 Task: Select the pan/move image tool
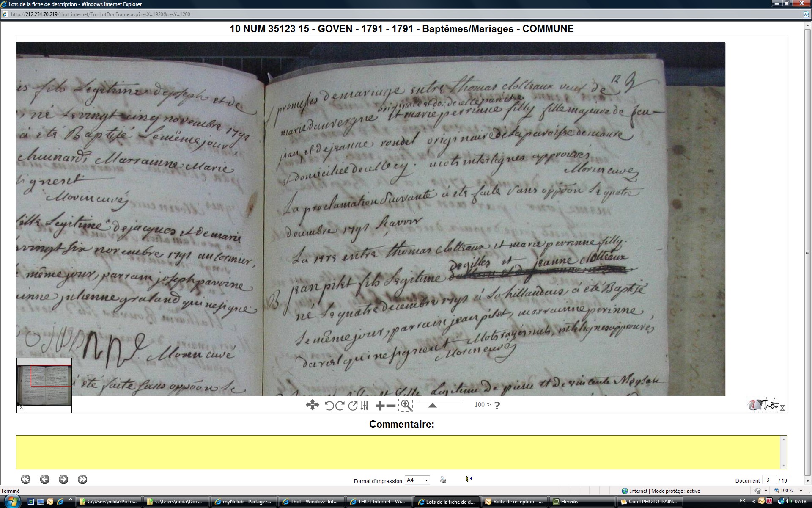(312, 405)
